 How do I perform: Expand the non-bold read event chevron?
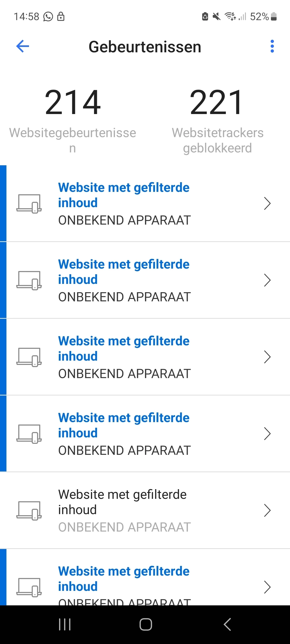click(x=267, y=510)
